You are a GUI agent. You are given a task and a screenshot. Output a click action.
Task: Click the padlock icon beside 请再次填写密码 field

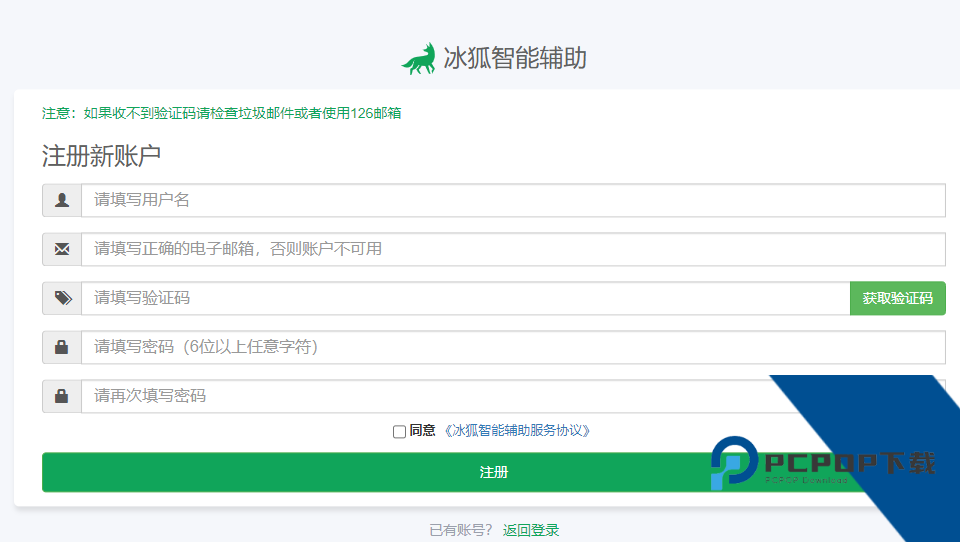tap(62, 396)
